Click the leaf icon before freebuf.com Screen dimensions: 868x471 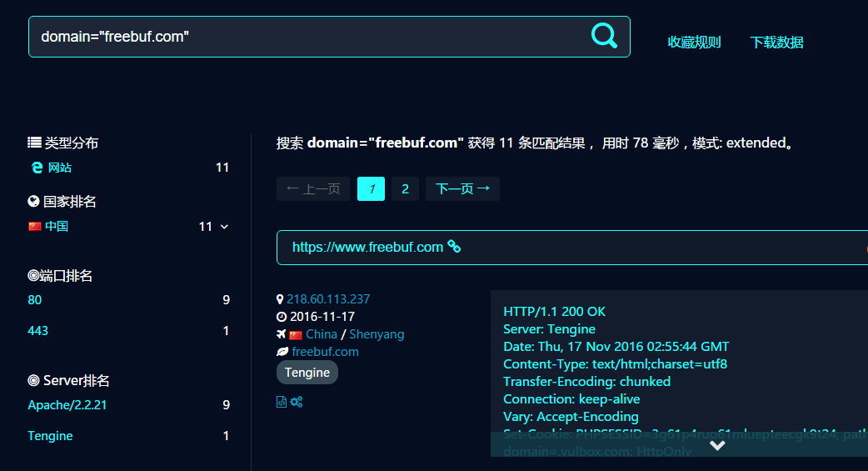coord(282,351)
